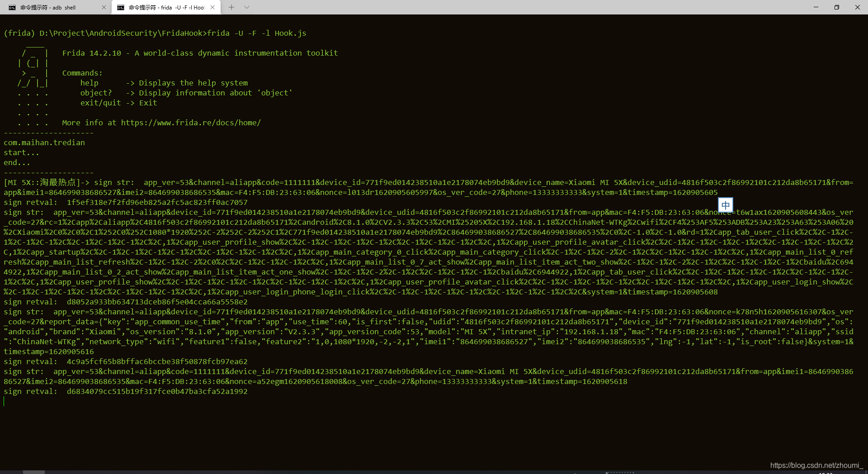Restore down the terminal window
Image resolution: width=868 pixels, height=474 pixels.
[837, 7]
